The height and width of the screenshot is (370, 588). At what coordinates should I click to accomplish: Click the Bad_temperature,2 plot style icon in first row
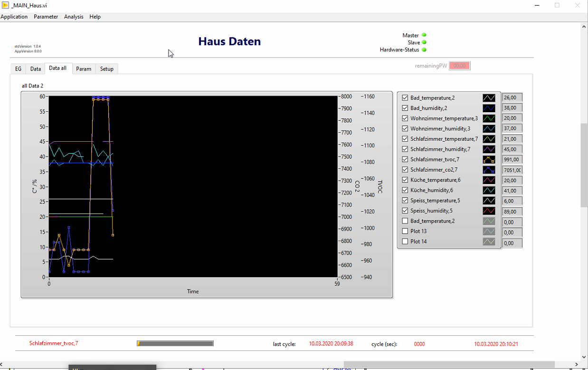pyautogui.click(x=489, y=97)
